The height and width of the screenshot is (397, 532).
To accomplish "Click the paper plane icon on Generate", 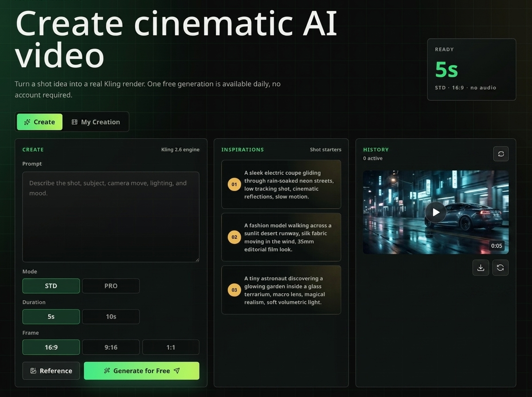I will click(177, 371).
